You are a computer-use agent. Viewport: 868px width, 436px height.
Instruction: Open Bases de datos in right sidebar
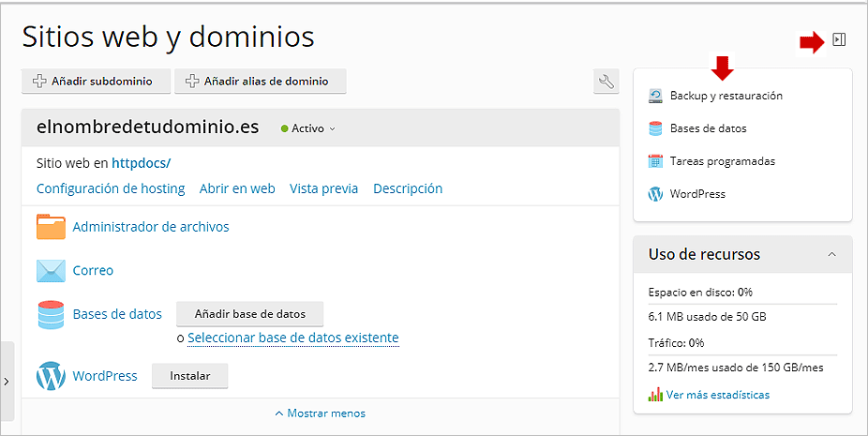point(697,128)
